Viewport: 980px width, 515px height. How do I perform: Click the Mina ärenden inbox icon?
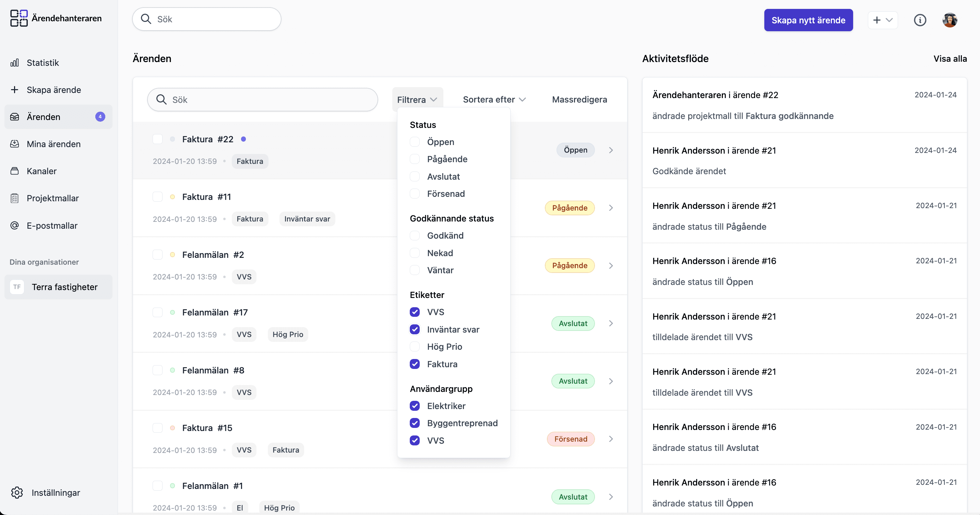click(x=14, y=144)
